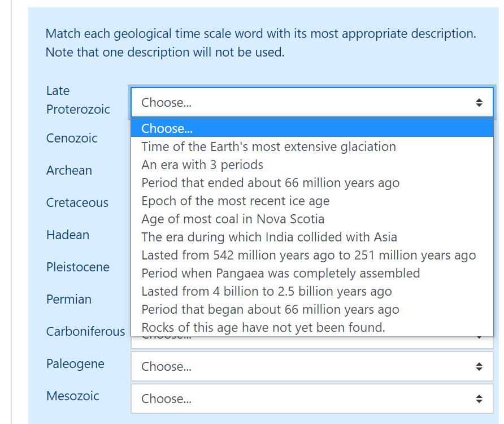Open the Paleogene dropdown arrow icon
The width and height of the screenshot is (504, 424).
tap(480, 366)
